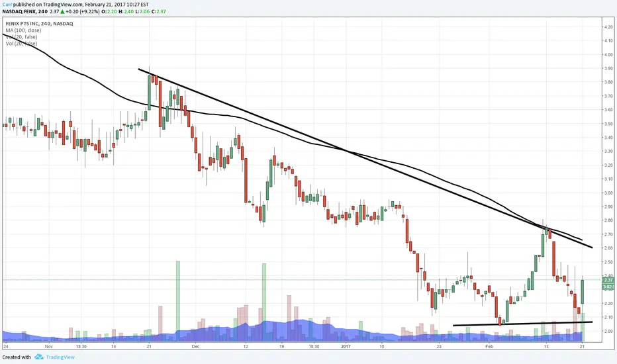Click the green up-arrow change indicator
The image size is (617, 364).
63,11
